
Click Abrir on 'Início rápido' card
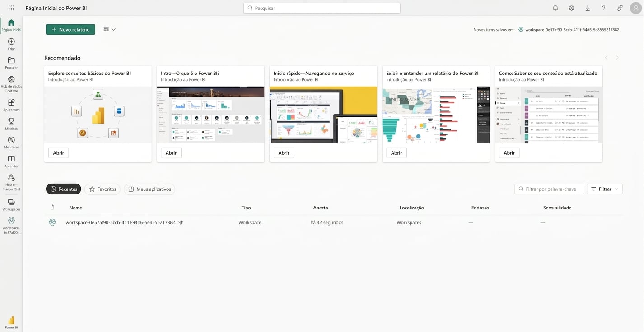coord(284,153)
